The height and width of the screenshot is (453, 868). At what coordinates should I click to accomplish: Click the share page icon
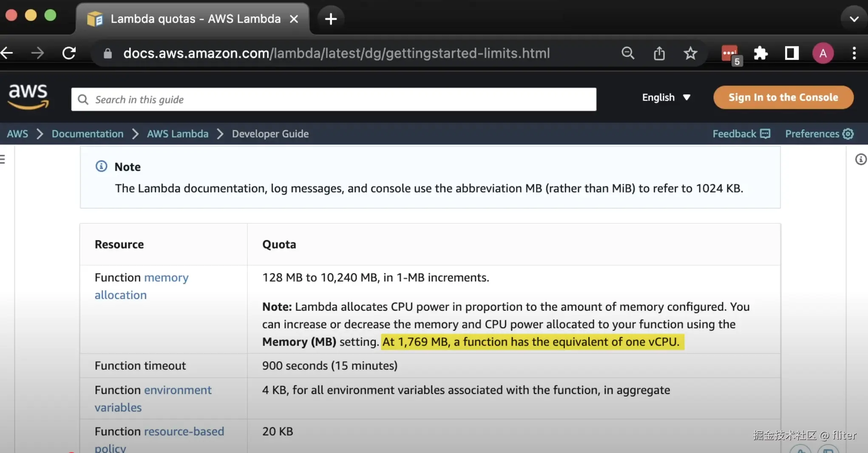click(x=659, y=53)
